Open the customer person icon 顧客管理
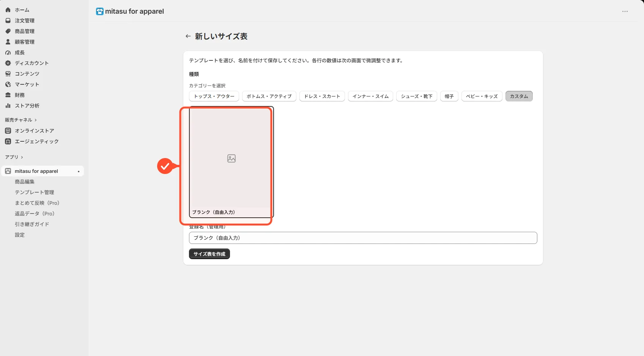This screenshot has height=356, width=644. [8, 42]
